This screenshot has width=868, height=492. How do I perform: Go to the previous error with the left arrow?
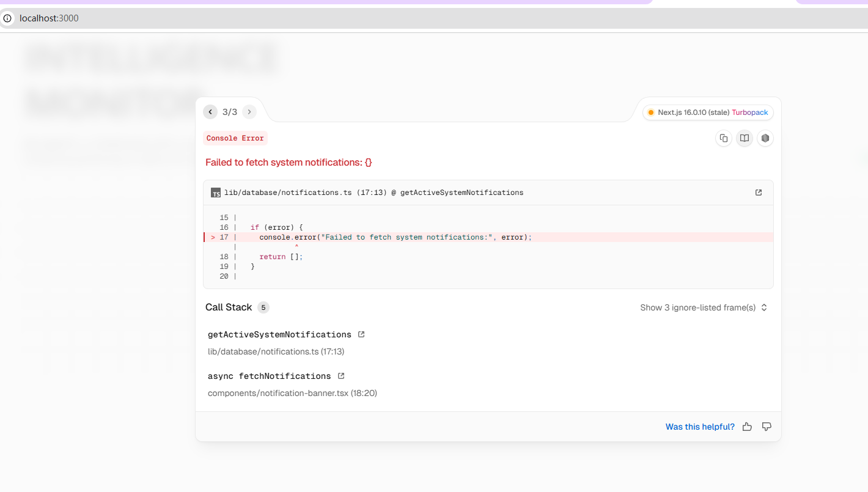[x=210, y=112]
